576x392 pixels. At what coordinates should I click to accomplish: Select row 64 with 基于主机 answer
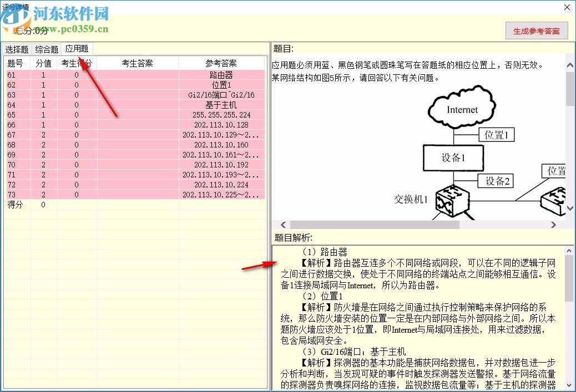coord(135,105)
